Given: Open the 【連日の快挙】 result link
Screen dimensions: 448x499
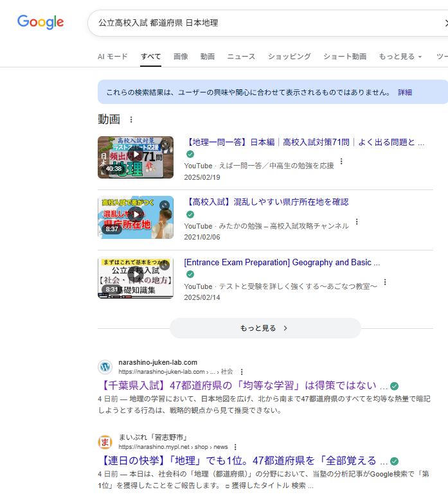Looking at the screenshot, I should [244, 461].
